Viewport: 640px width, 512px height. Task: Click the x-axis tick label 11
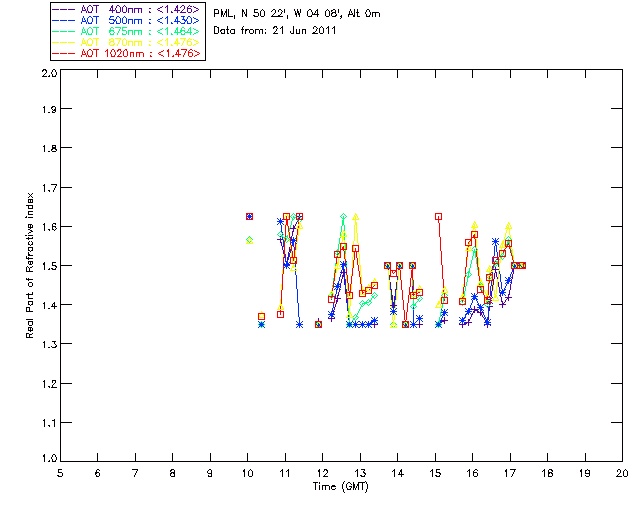point(285,473)
